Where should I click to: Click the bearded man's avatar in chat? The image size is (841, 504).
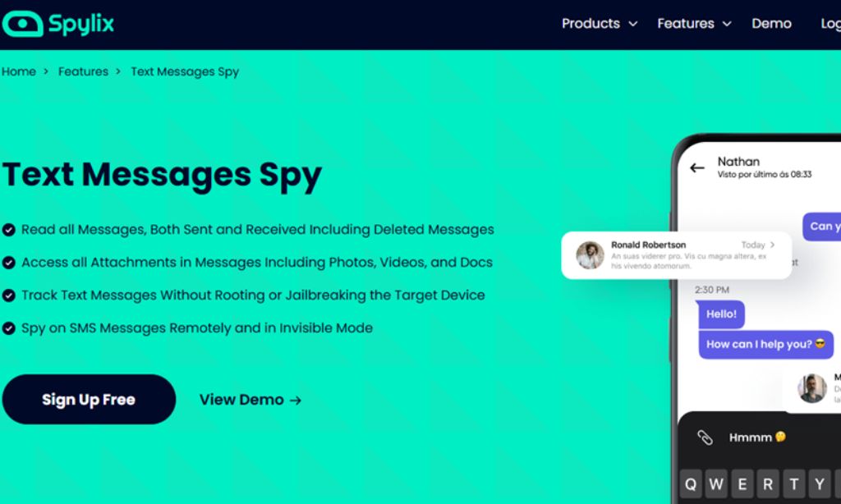(x=812, y=388)
